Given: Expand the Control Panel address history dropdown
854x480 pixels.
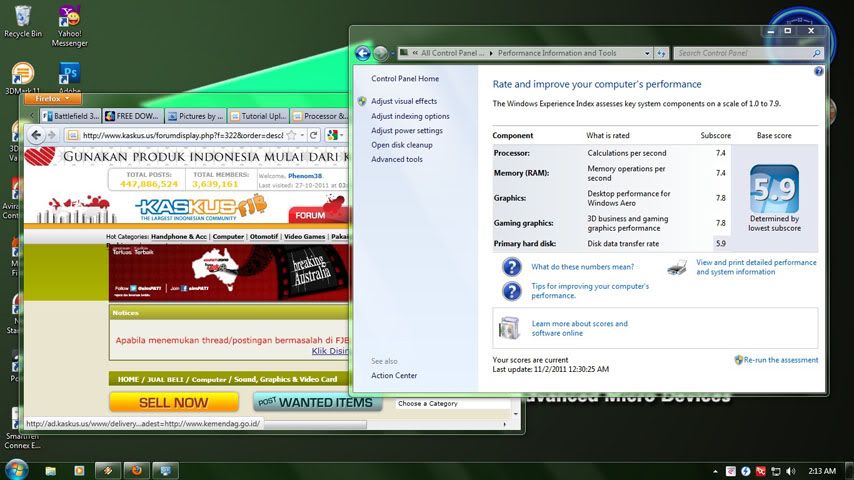Looking at the screenshot, I should tap(647, 53).
